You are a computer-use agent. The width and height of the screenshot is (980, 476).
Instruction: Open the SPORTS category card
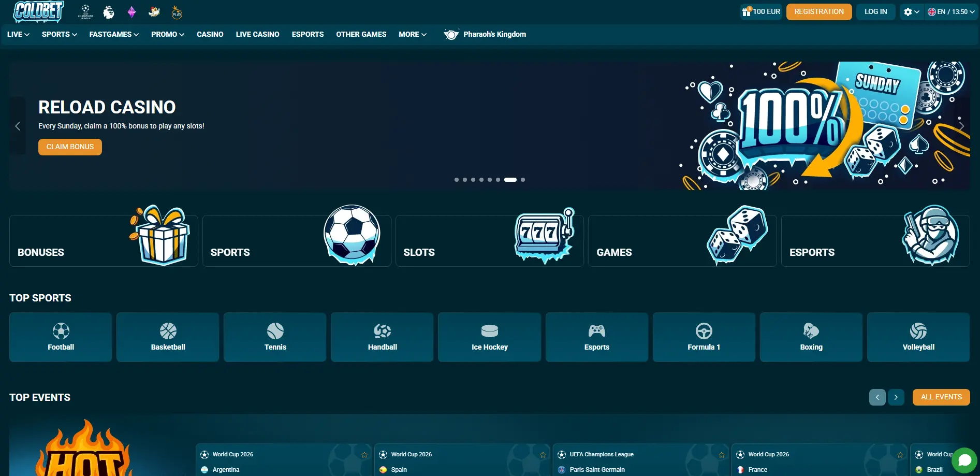[297, 241]
